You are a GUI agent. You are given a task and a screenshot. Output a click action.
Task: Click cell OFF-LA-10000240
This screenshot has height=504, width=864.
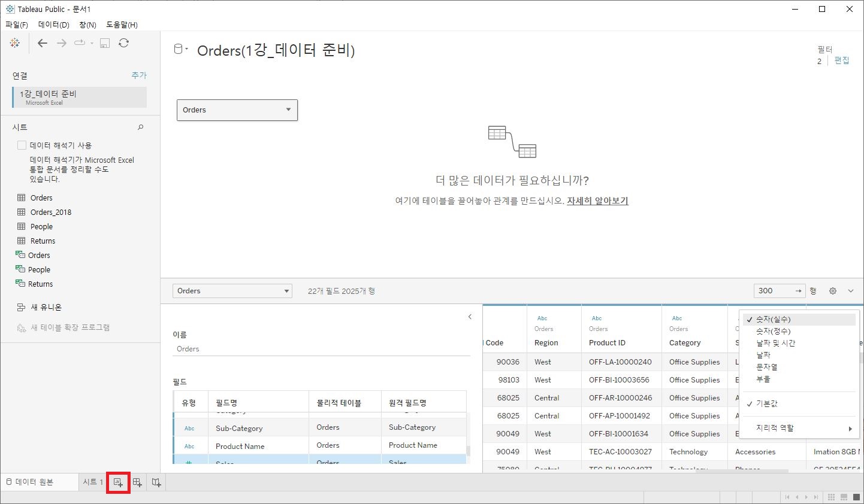(620, 362)
